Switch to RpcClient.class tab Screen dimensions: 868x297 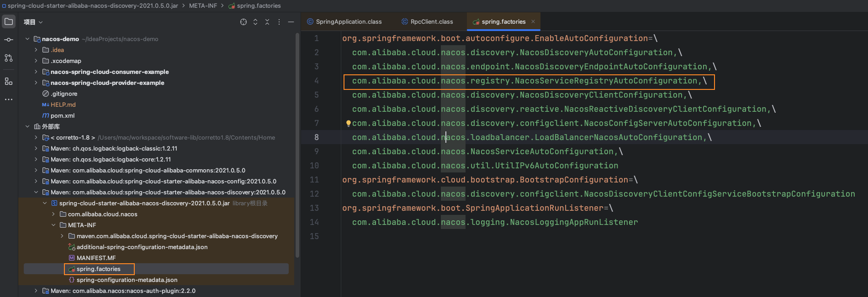pyautogui.click(x=427, y=21)
